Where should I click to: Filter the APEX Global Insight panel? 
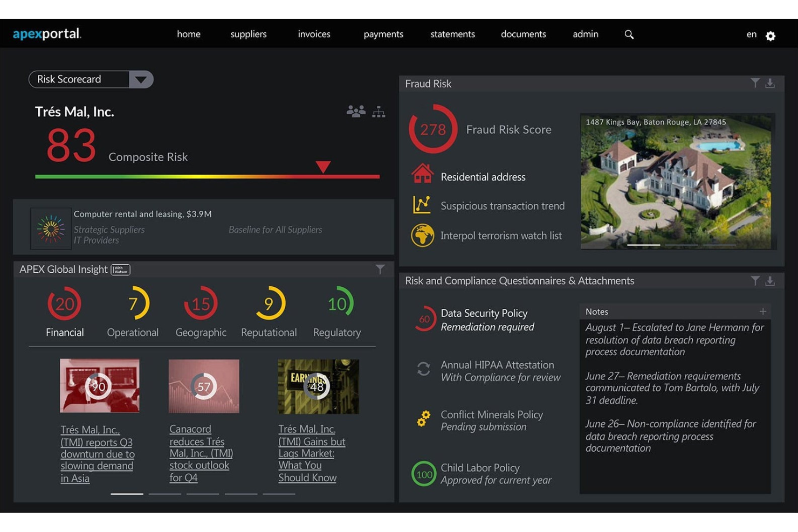pyautogui.click(x=380, y=269)
